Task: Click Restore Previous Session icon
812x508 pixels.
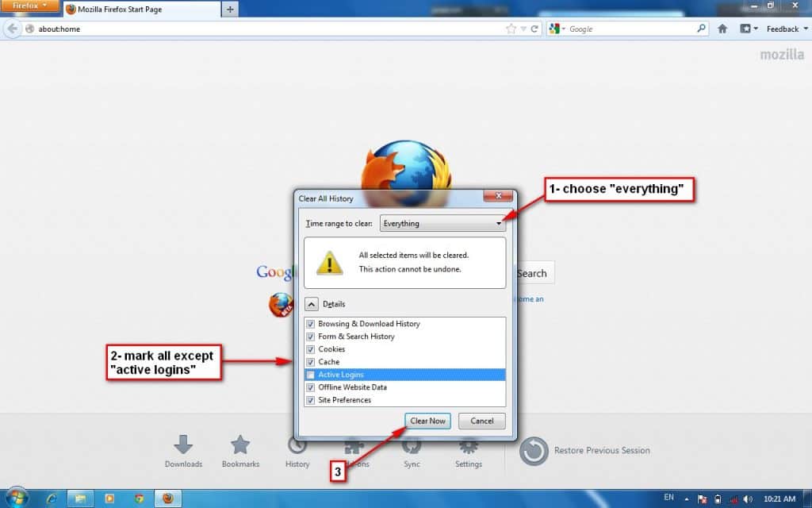Action: click(534, 451)
